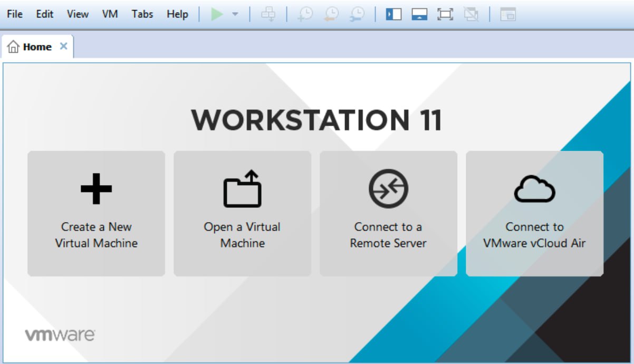Viewport: 634px width, 364px height.
Task: Click the green Power On play button
Action: tap(217, 14)
